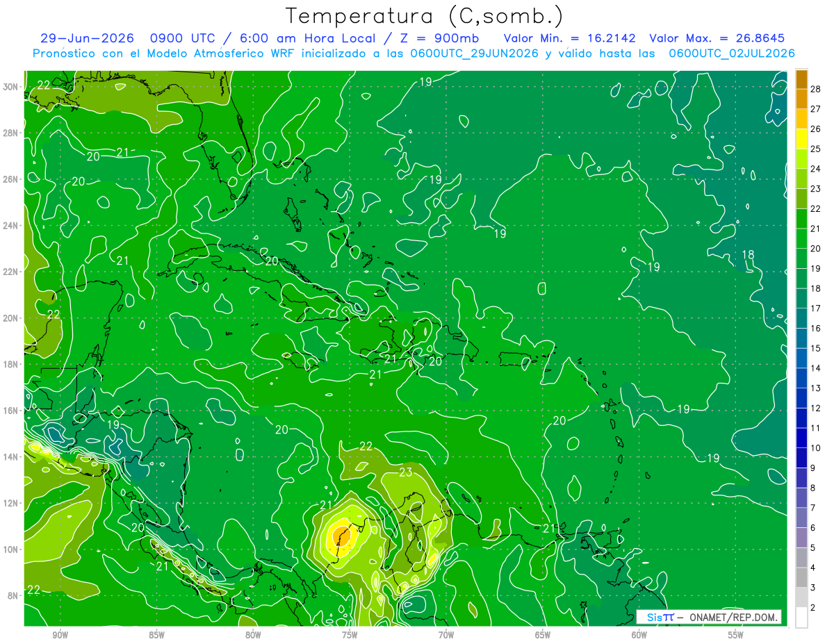Click the "0900 UTC" time label
The image size is (834, 644).
click(182, 38)
